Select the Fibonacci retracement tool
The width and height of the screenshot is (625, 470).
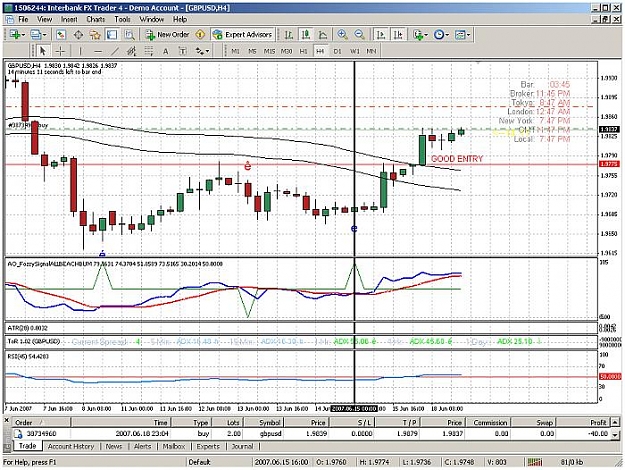tap(149, 51)
